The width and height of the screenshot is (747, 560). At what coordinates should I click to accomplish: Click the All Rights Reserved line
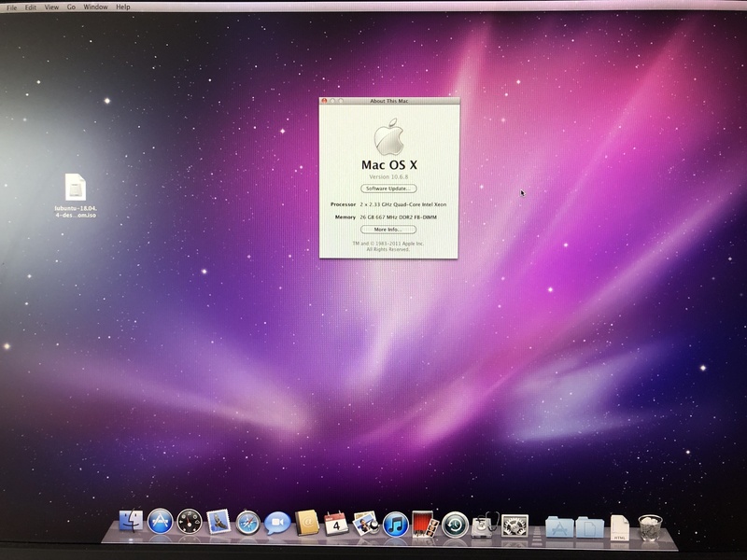pos(388,249)
